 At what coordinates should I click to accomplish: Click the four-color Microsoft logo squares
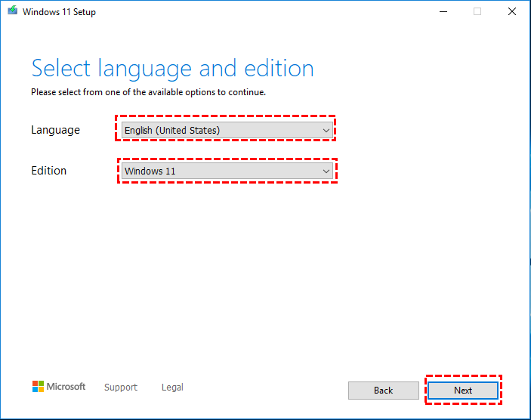(38, 387)
